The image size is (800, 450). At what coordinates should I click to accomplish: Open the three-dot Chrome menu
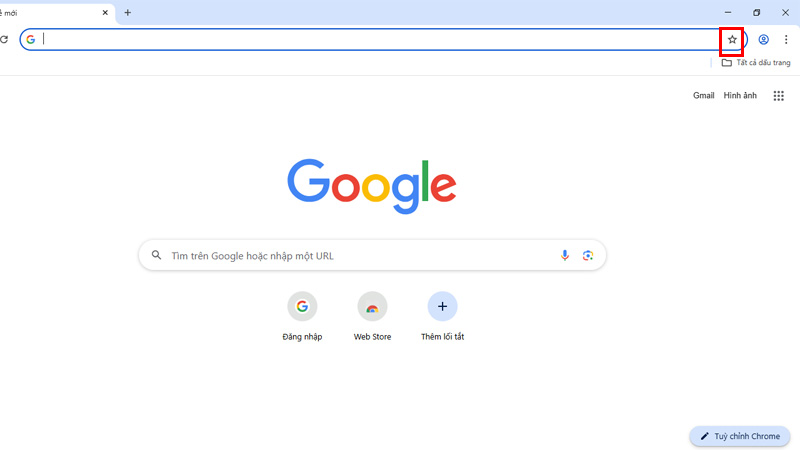(x=786, y=40)
